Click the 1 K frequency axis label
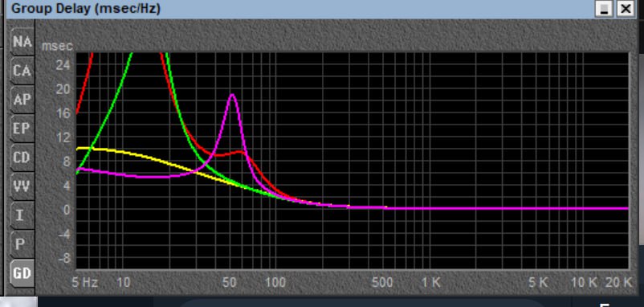Viewport: 644px width, 307px height. [431, 282]
